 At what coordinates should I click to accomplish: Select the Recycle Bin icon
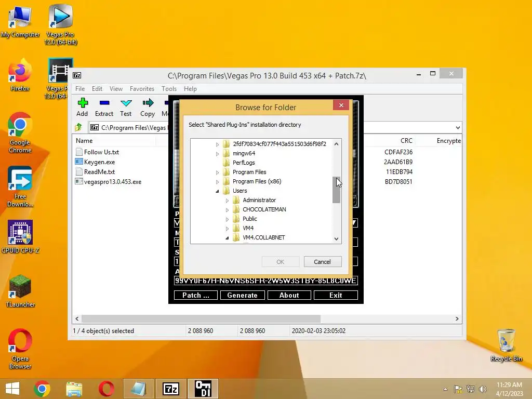tap(506, 345)
